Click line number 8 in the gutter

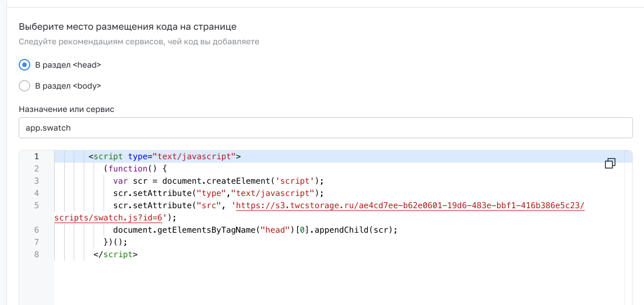36,254
